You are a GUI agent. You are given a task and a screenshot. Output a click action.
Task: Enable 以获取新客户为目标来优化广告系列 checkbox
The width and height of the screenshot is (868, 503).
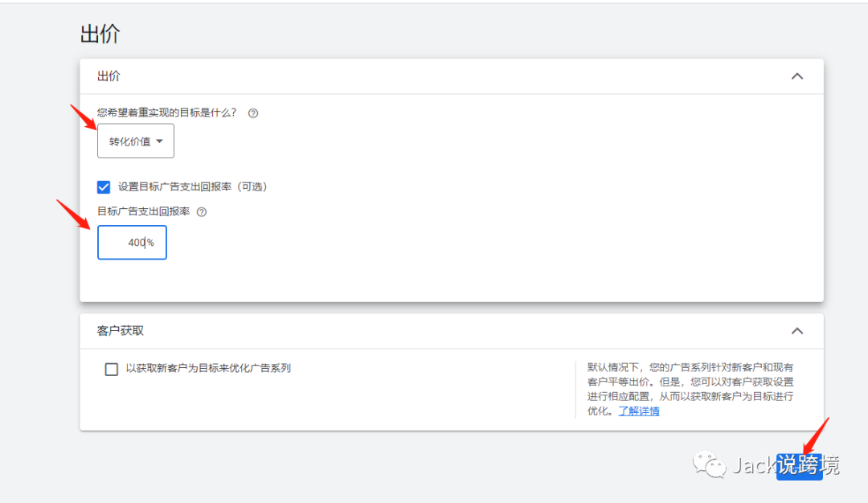pos(111,369)
